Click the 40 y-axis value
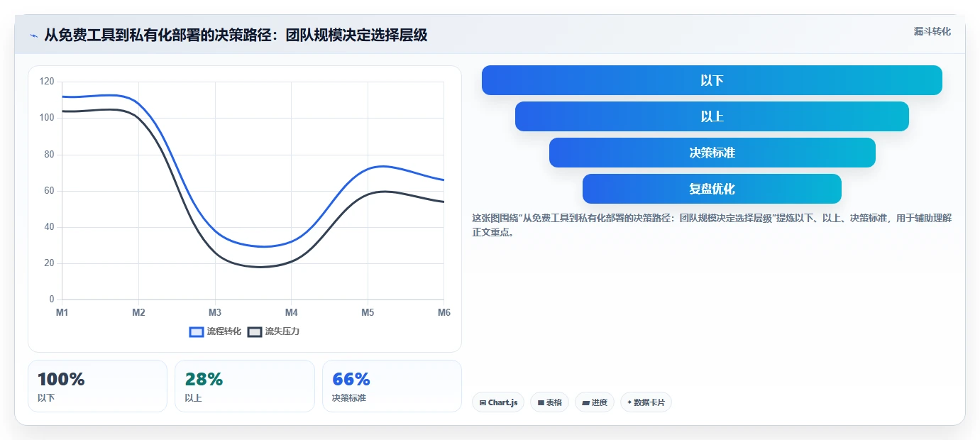This screenshot has width=980, height=440. coord(49,227)
